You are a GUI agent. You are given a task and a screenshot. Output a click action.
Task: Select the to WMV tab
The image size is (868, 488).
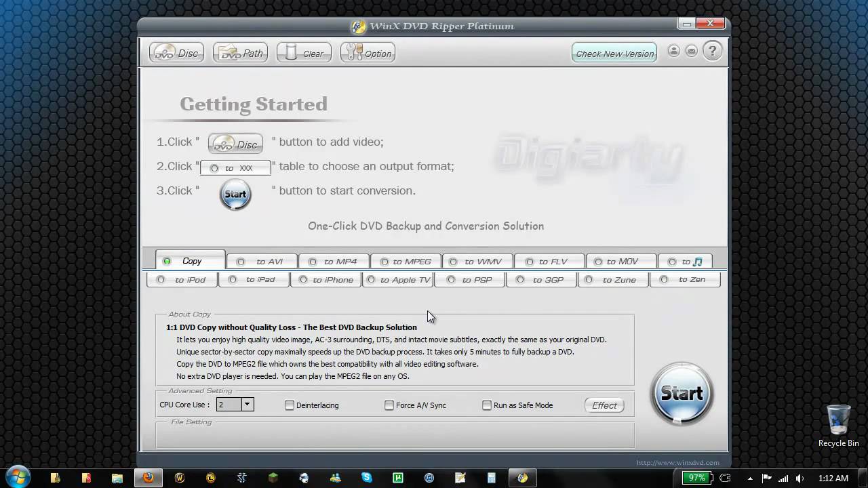[477, 262]
